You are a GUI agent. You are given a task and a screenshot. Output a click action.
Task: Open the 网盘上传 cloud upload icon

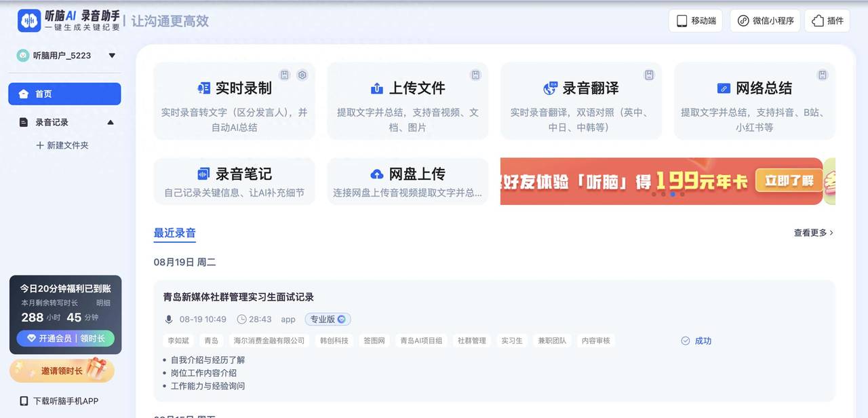[377, 174]
